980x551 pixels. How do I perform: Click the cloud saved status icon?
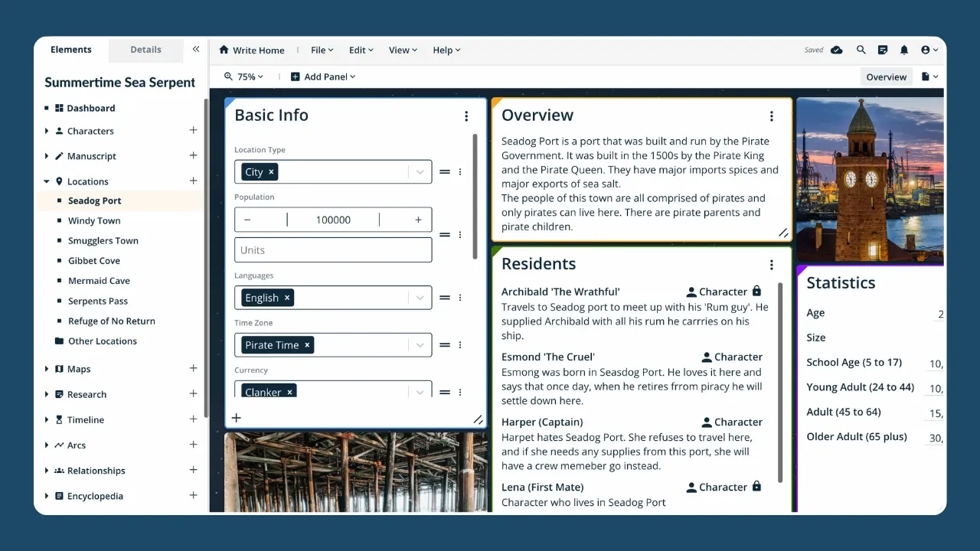[837, 50]
